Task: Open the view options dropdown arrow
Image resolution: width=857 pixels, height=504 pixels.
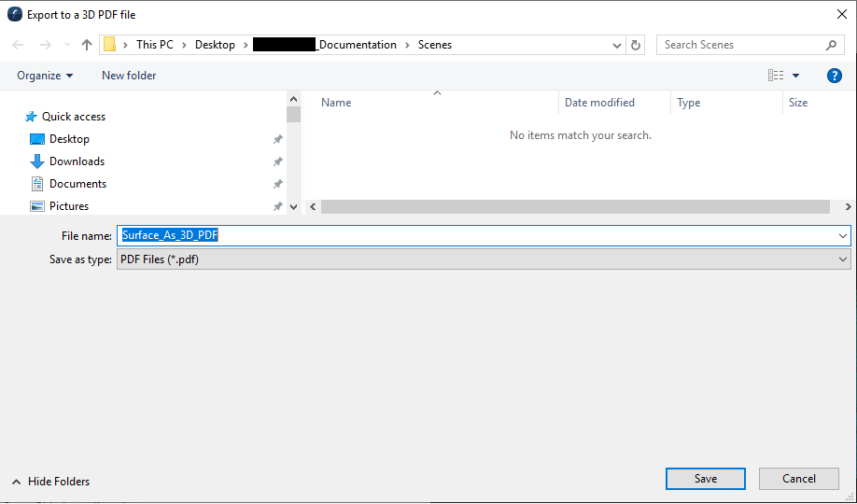Action: [795, 76]
